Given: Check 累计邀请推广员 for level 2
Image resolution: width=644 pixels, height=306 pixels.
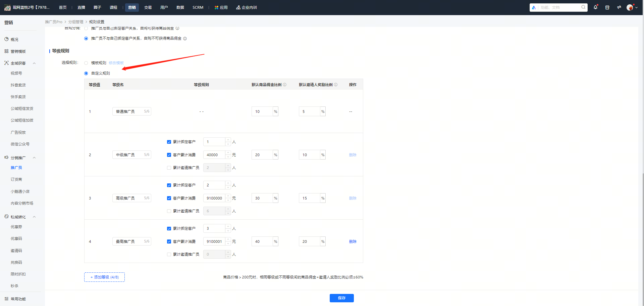Looking at the screenshot, I should [x=169, y=168].
